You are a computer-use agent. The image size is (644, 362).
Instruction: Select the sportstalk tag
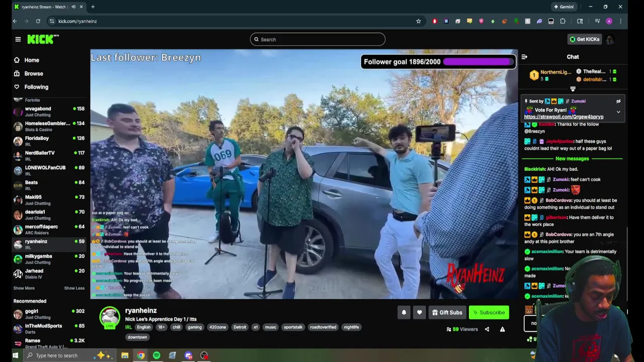click(293, 327)
